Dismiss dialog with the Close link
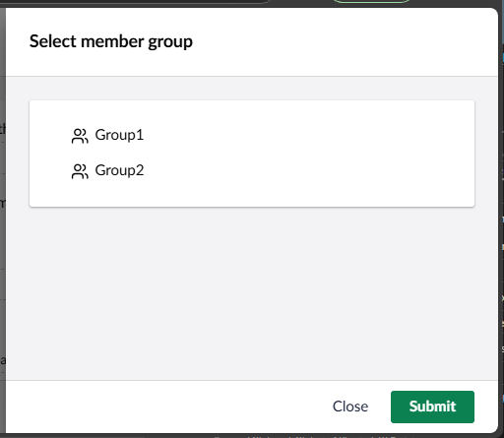This screenshot has width=504, height=438. point(350,407)
